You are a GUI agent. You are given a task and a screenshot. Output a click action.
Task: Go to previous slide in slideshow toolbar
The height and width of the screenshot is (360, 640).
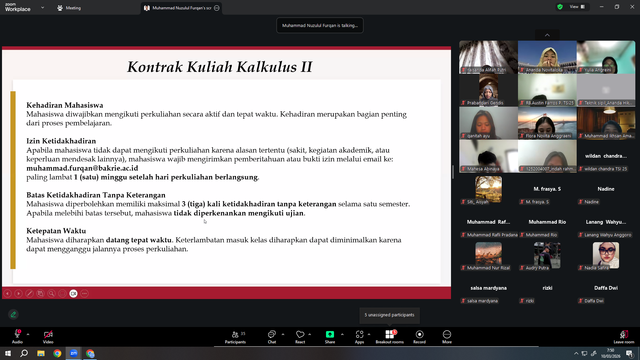(x=7, y=293)
